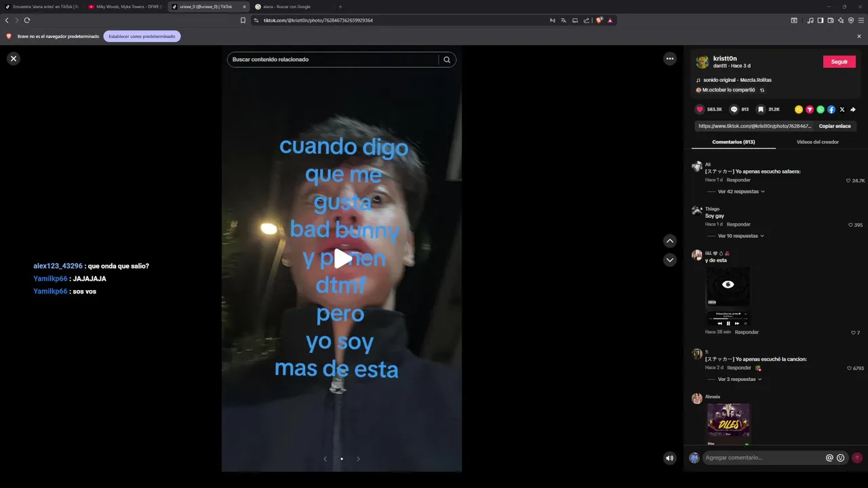Image resolution: width=868 pixels, height=488 pixels.
Task: Close the TikTok photo viewer with the X
Action: (x=13, y=58)
